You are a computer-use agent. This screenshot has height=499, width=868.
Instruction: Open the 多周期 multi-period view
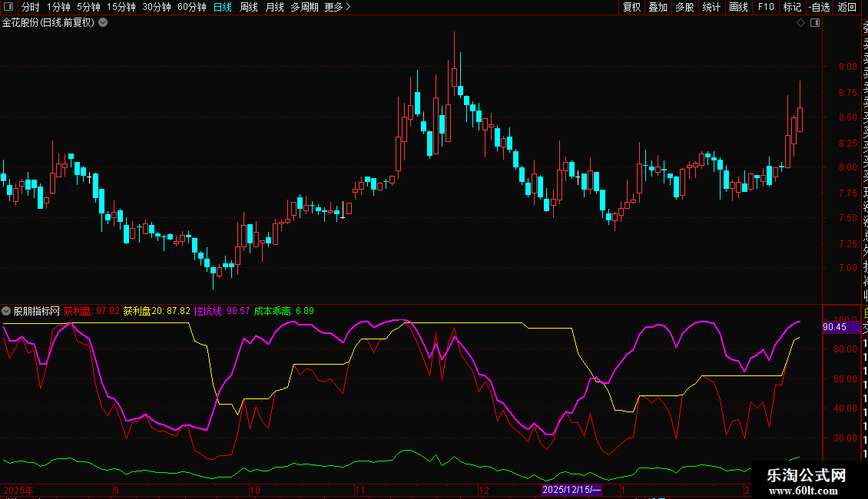pos(304,7)
